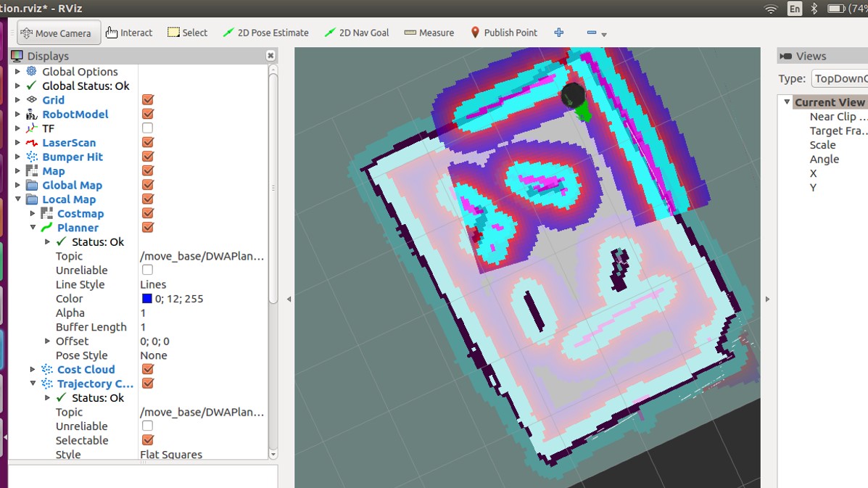Click the Line Style value Lines
868x488 pixels.
pyautogui.click(x=153, y=285)
